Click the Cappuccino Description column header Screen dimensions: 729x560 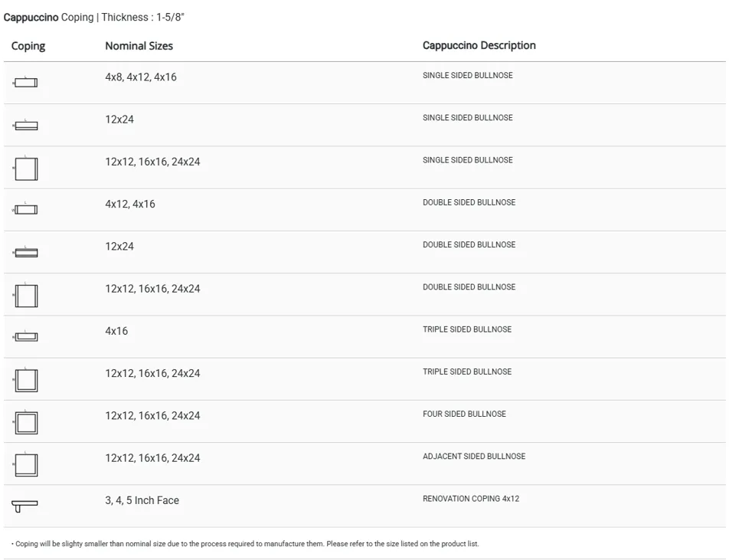pyautogui.click(x=479, y=46)
